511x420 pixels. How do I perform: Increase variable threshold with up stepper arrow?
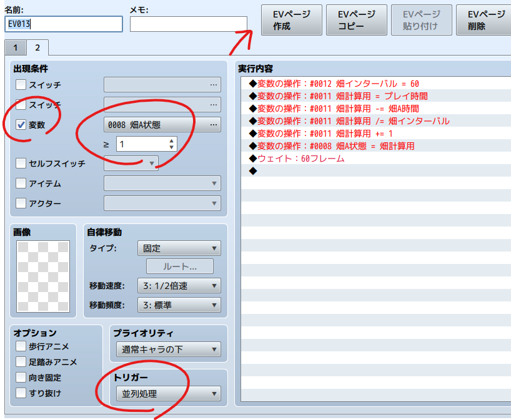pos(171,141)
